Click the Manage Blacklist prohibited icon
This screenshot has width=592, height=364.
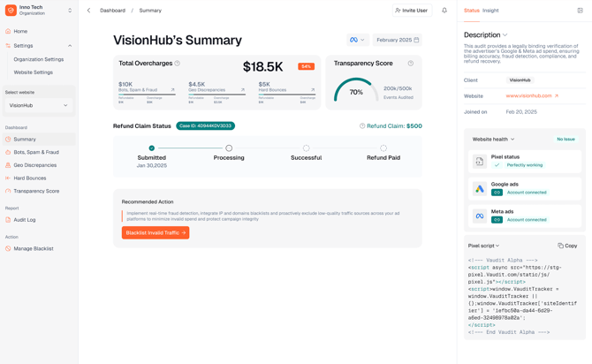(x=8, y=248)
